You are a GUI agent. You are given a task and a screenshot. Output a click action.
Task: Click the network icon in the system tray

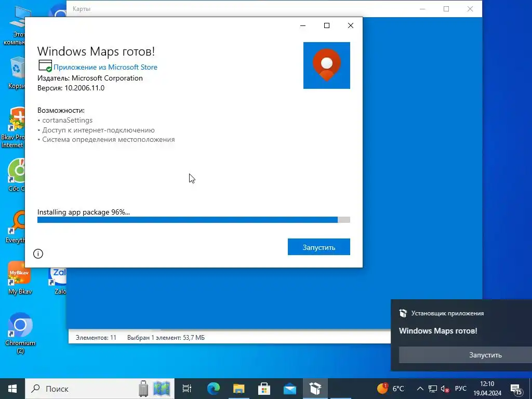coord(433,389)
